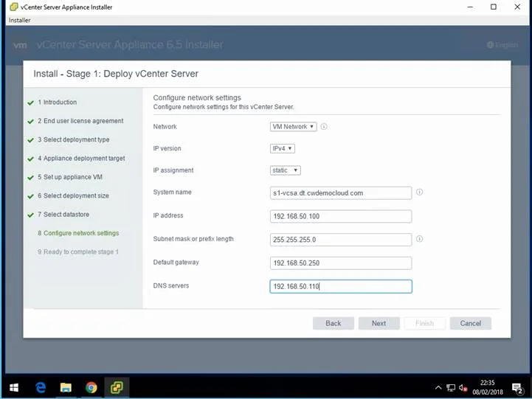
Task: Click the 'DNS servers' label
Action: 171,285
